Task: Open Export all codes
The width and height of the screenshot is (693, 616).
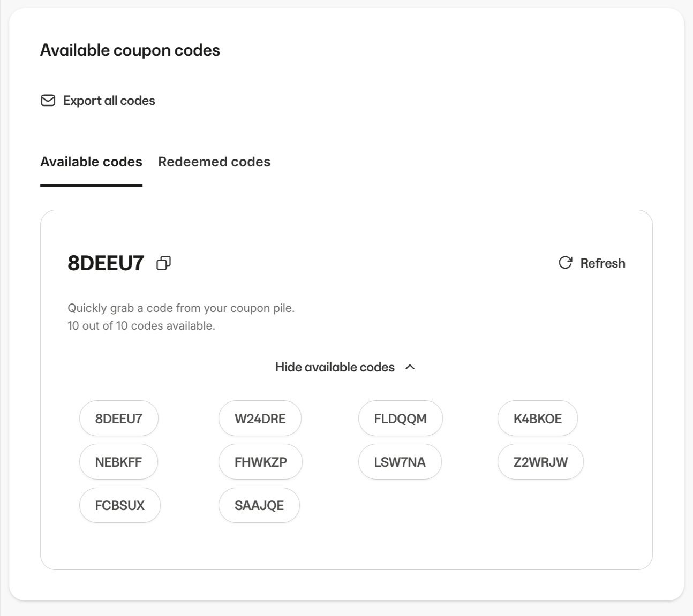Action: click(108, 100)
